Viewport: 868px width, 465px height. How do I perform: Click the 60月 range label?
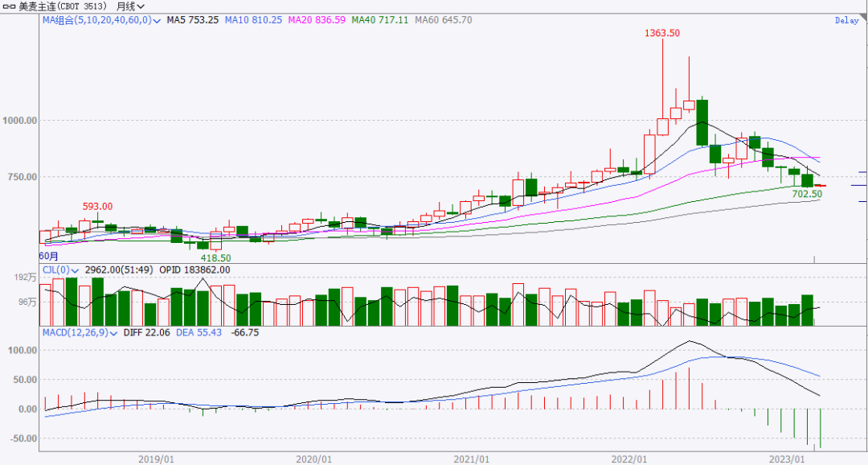coord(50,255)
